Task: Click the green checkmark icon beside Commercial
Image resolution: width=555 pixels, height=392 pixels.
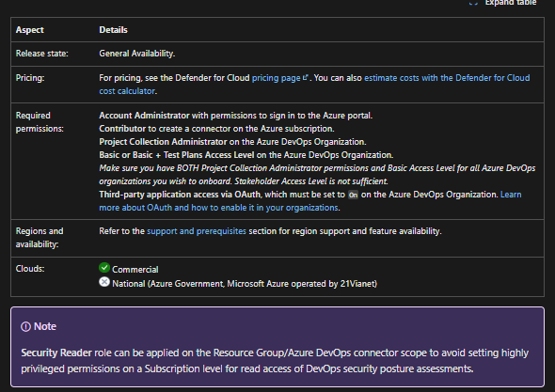Action: click(104, 268)
